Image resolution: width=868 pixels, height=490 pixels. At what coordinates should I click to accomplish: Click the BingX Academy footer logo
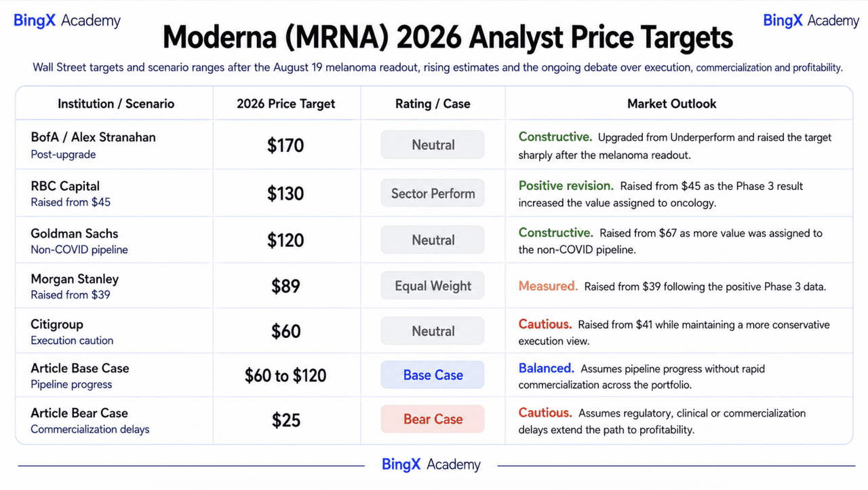[431, 465]
